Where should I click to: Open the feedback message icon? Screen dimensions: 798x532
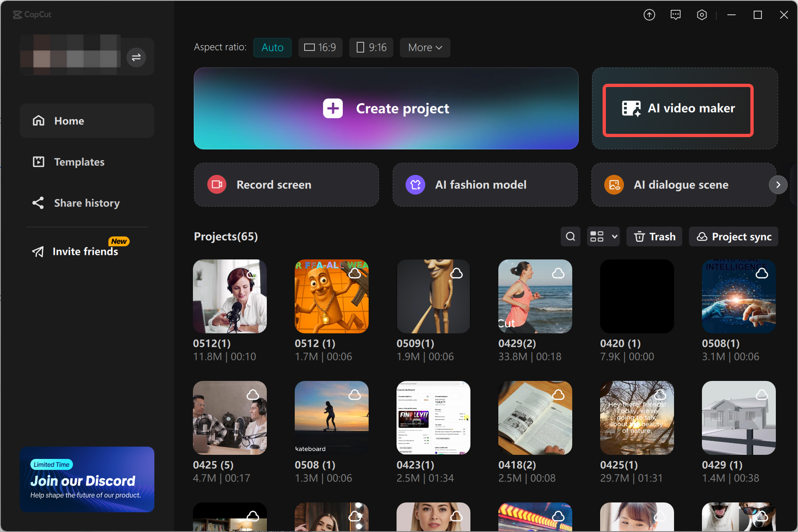click(x=675, y=14)
